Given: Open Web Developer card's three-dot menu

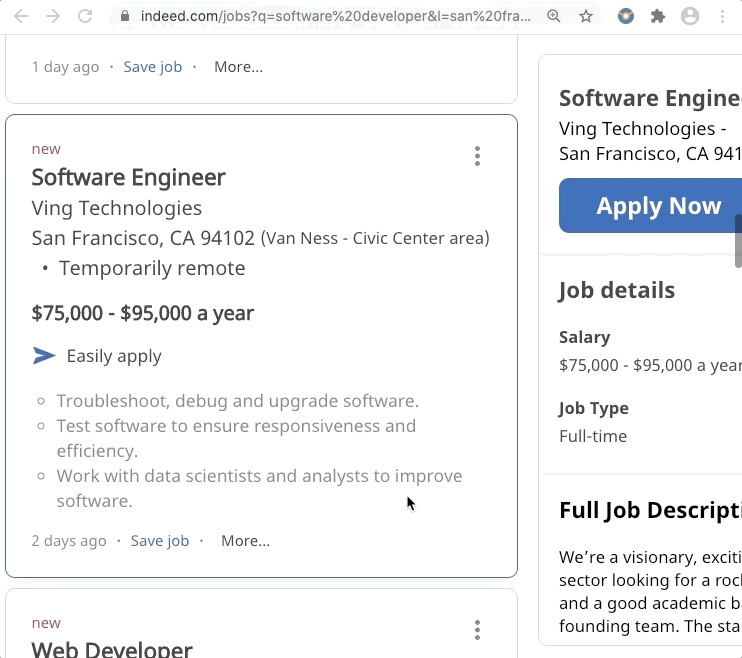Looking at the screenshot, I should pos(477,630).
